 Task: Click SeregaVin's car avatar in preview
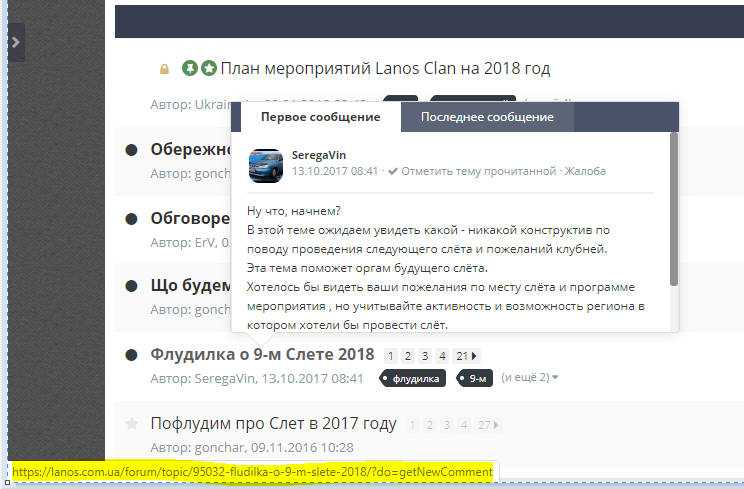click(265, 164)
